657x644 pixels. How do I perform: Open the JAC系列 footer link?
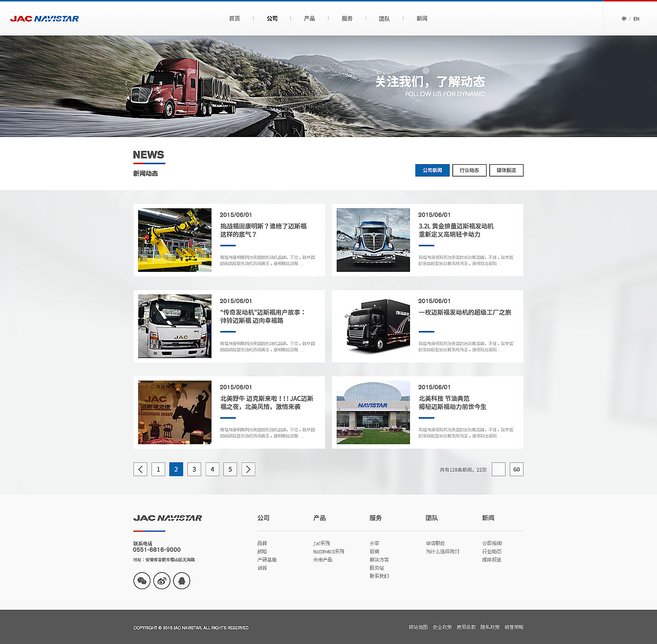pyautogui.click(x=322, y=543)
